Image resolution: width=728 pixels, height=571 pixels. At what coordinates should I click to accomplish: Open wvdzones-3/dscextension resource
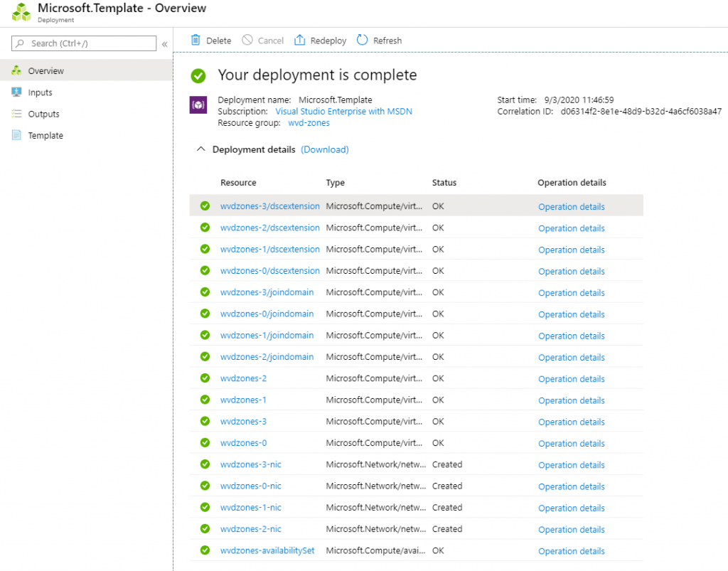tap(269, 206)
